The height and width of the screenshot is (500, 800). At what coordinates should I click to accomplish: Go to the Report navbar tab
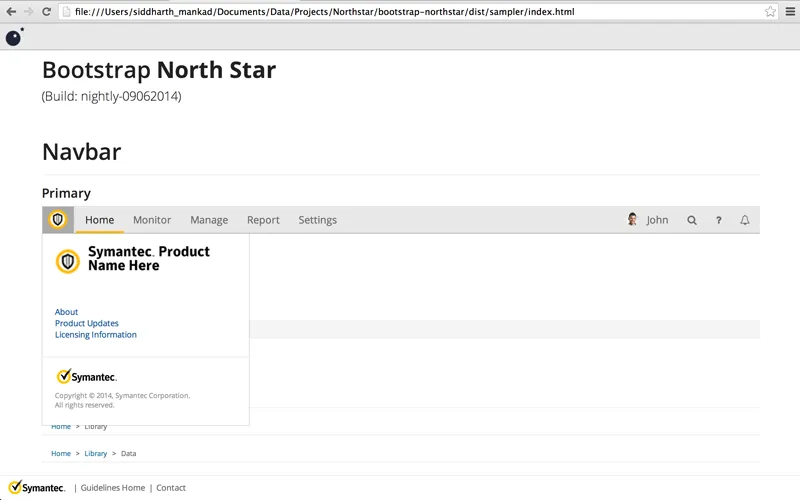tap(263, 220)
